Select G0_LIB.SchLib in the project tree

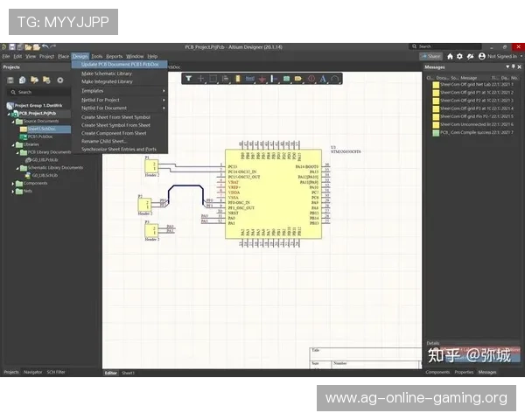45,176
